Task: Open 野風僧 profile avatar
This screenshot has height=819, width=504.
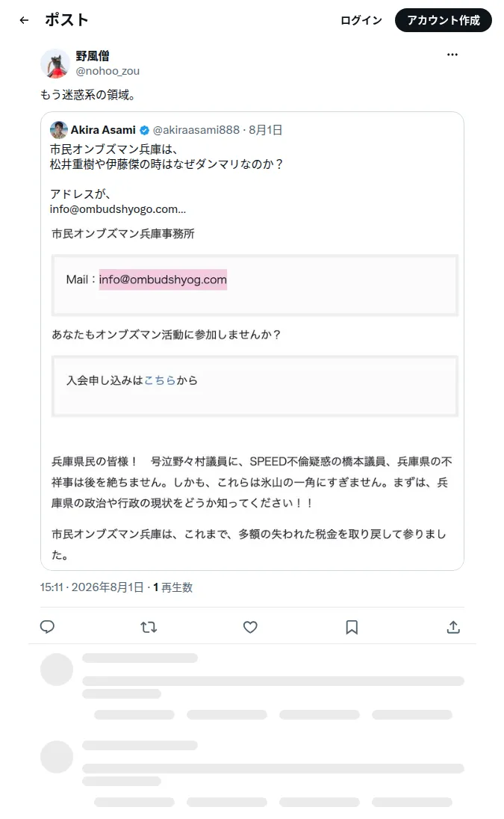Action: point(55,64)
